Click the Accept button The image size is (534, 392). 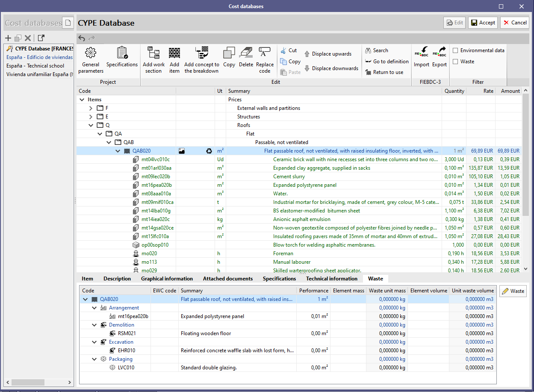pos(483,23)
